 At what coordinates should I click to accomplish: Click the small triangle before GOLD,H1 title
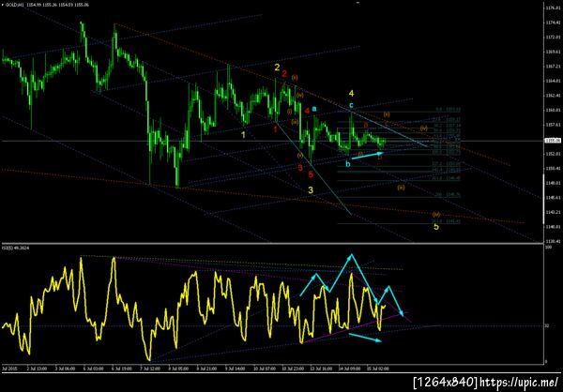point(3,5)
